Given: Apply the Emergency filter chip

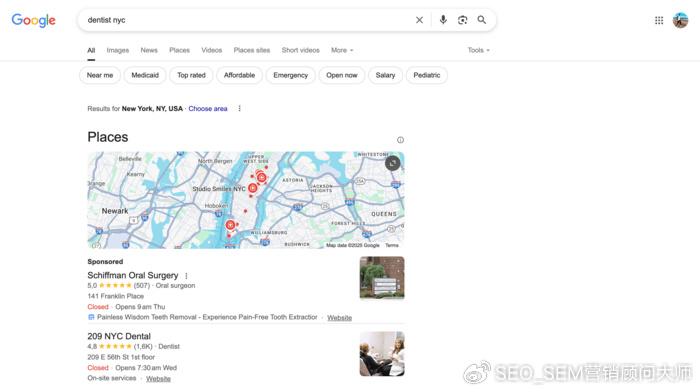Looking at the screenshot, I should (x=291, y=75).
